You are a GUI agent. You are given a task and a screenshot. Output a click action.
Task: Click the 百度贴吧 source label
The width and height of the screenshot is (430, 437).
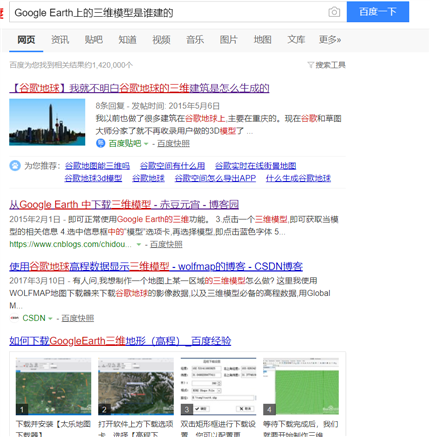125,143
